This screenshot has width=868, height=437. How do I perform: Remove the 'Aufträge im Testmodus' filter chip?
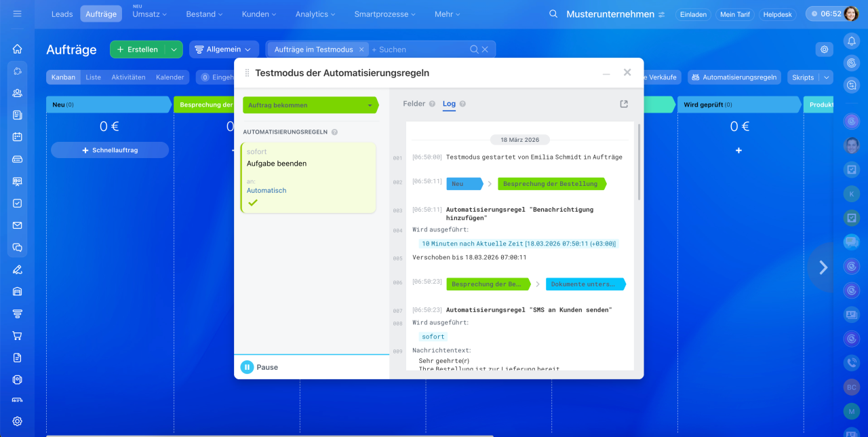click(361, 50)
